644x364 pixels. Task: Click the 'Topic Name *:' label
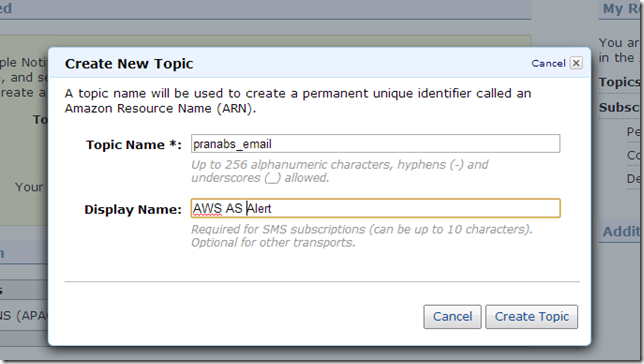(133, 145)
